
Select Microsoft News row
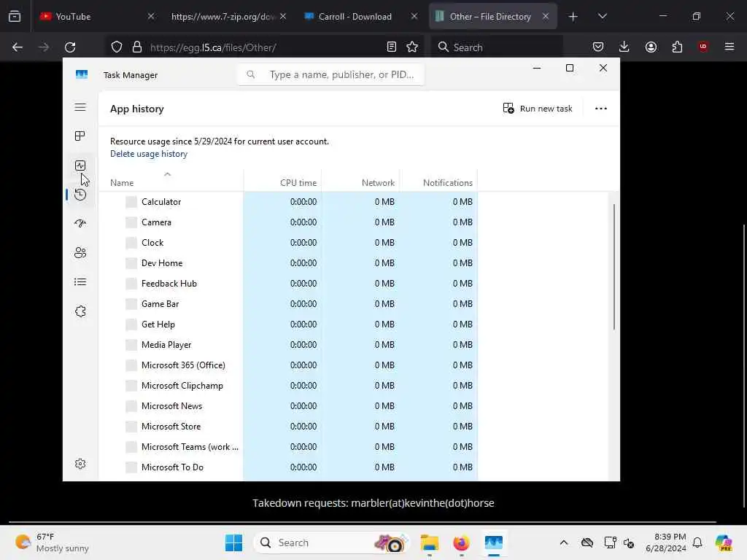pos(289,407)
